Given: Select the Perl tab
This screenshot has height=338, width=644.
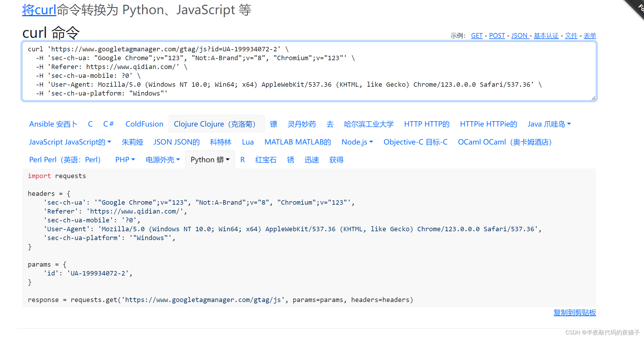Looking at the screenshot, I should tap(67, 160).
